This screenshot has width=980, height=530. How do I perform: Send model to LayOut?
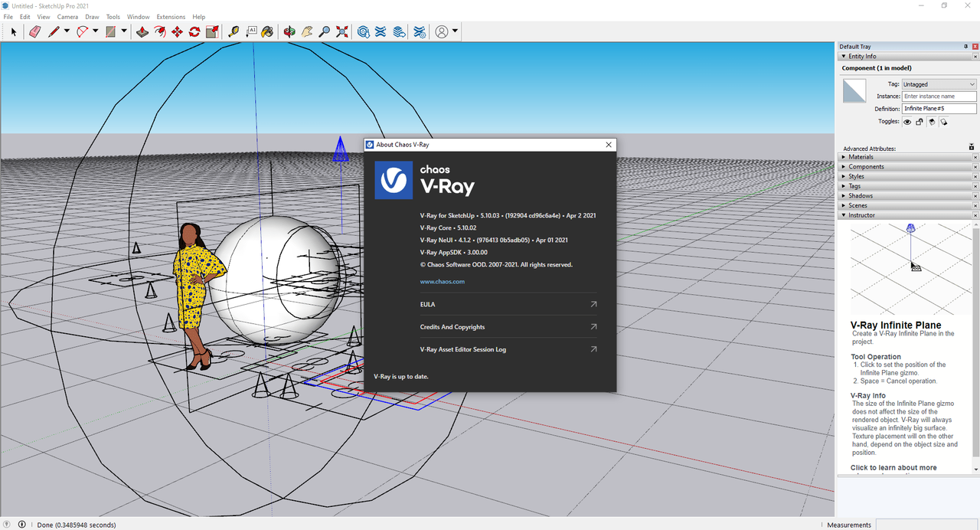(x=399, y=31)
